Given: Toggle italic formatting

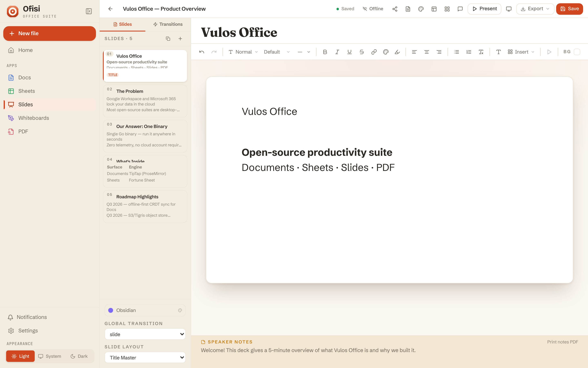Looking at the screenshot, I should (337, 52).
